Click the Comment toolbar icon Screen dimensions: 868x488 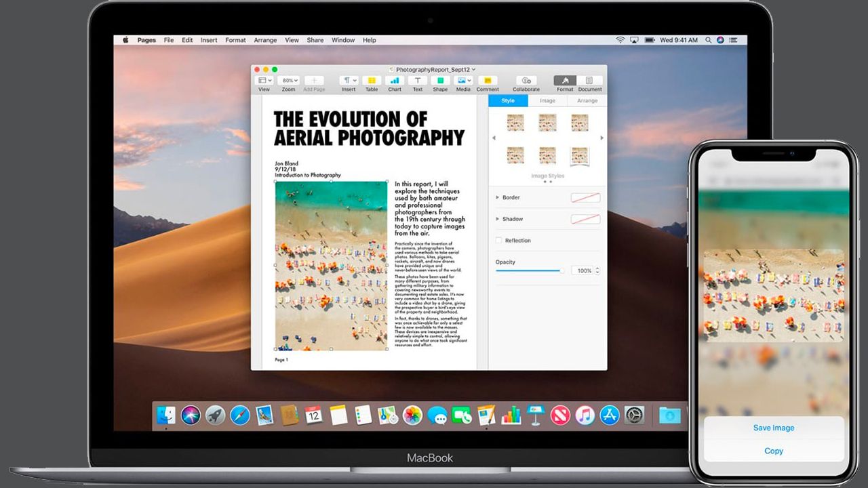tap(488, 80)
